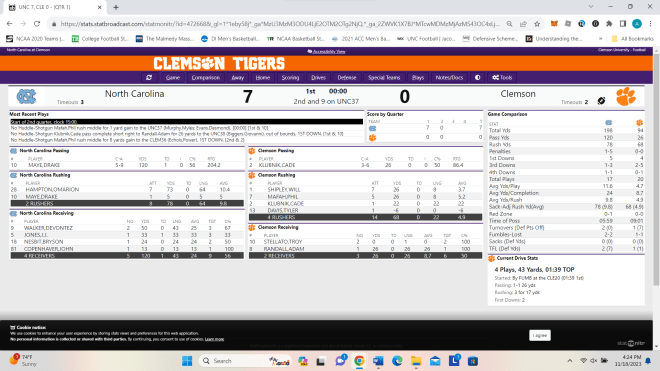Open the Comparison tab

point(206,77)
